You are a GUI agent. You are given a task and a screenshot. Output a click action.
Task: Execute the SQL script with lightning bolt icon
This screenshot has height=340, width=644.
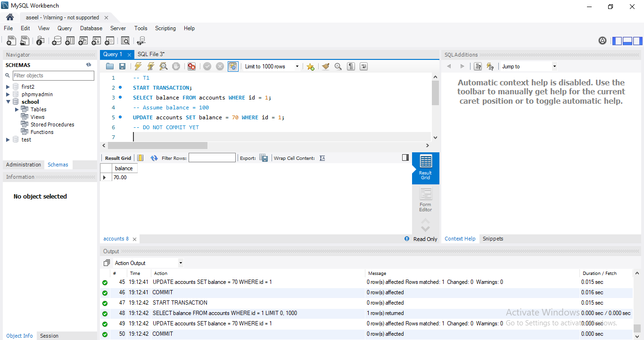click(138, 66)
